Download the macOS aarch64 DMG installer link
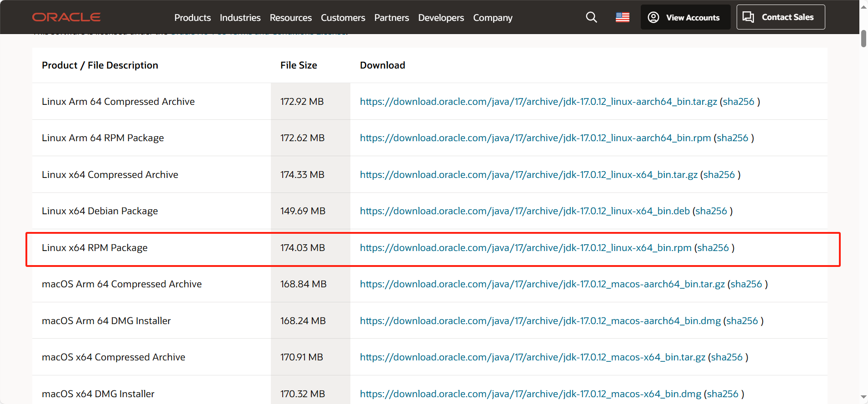The height and width of the screenshot is (404, 868). [540, 321]
